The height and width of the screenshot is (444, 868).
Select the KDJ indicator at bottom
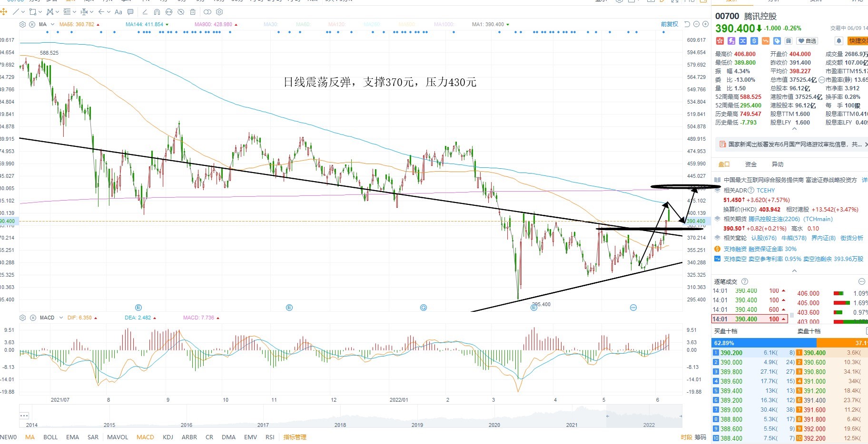(x=168, y=437)
